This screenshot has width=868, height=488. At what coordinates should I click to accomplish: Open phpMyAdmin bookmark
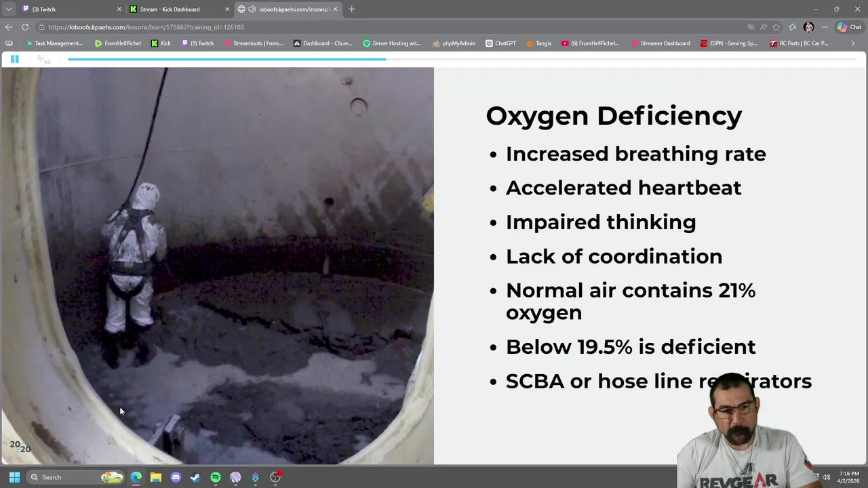click(454, 43)
